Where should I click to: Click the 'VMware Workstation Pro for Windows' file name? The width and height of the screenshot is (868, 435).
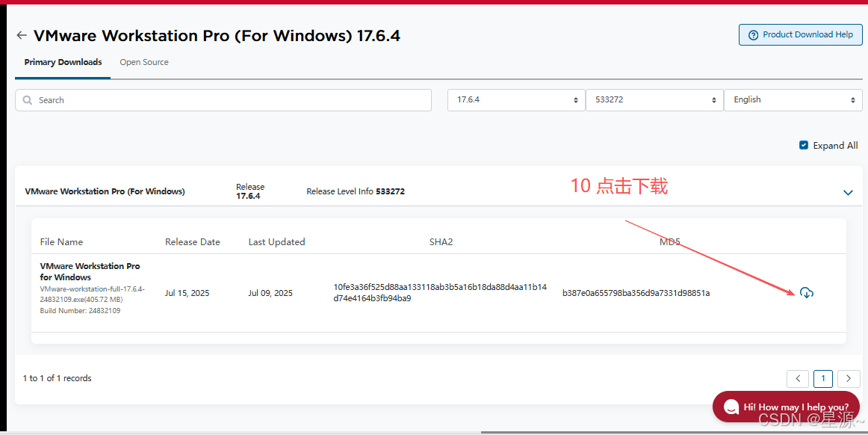(90, 271)
